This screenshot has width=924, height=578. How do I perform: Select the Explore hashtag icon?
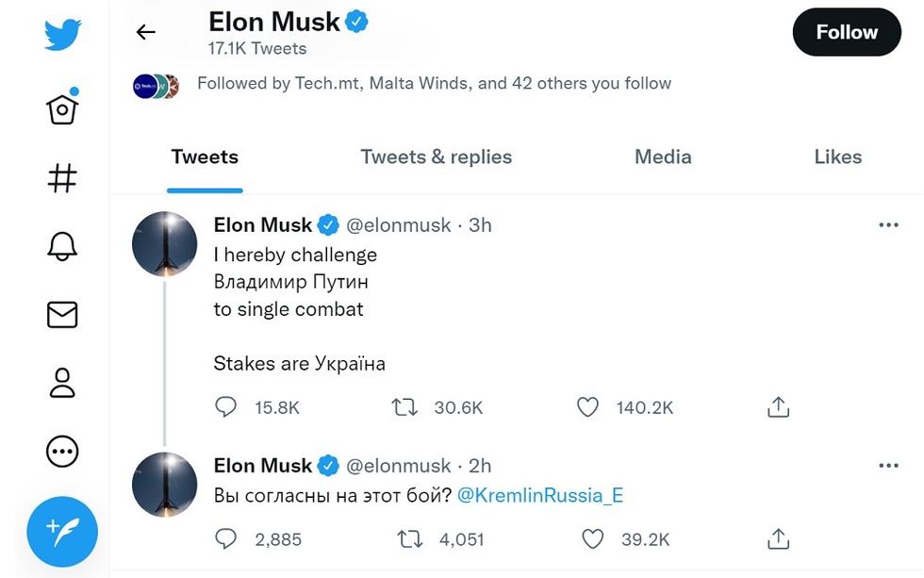pyautogui.click(x=61, y=176)
